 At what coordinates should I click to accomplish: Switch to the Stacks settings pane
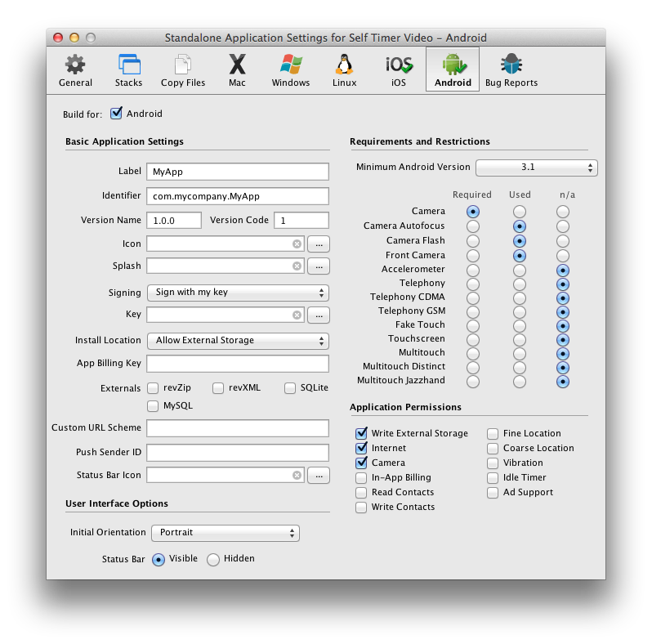[x=128, y=69]
